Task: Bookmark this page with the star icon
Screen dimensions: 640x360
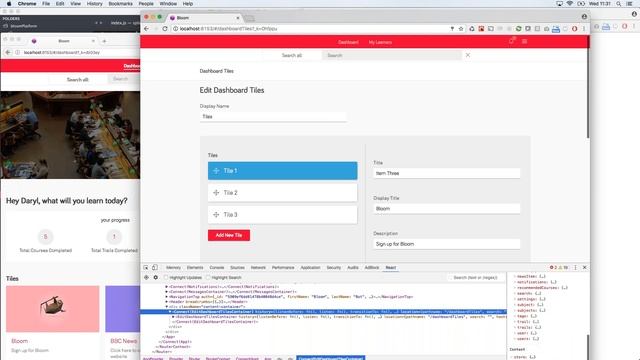Action: [x=461, y=29]
